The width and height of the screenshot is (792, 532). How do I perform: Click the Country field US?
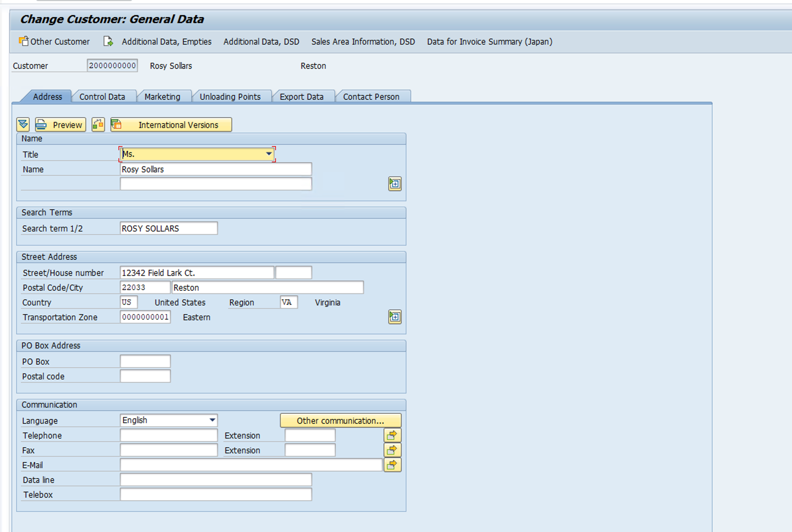129,302
